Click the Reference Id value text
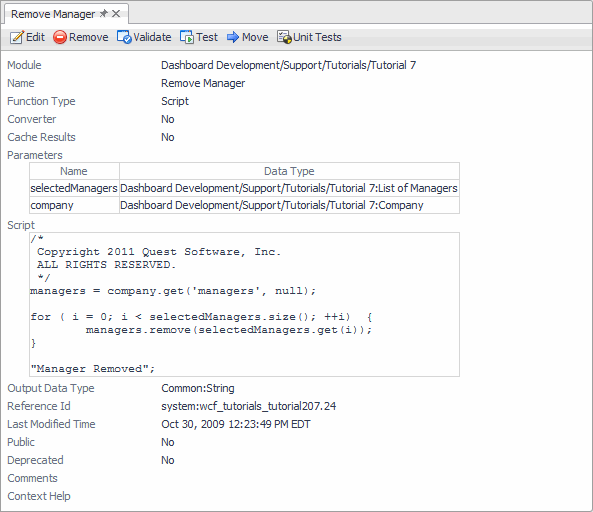The image size is (593, 512). 248,406
